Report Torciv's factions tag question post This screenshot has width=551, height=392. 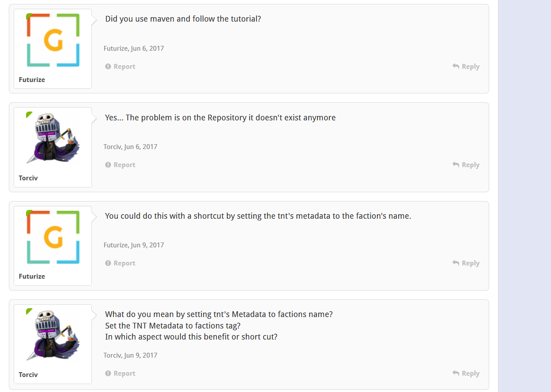point(120,373)
